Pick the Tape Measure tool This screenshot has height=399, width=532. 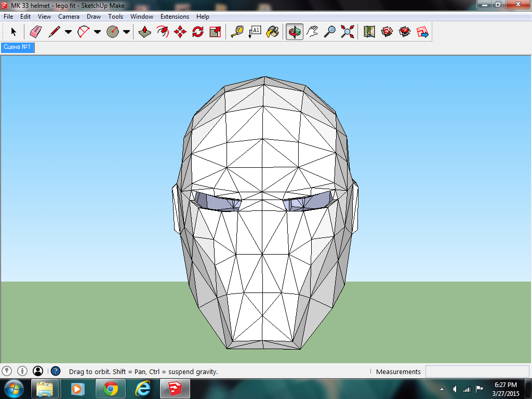[237, 32]
